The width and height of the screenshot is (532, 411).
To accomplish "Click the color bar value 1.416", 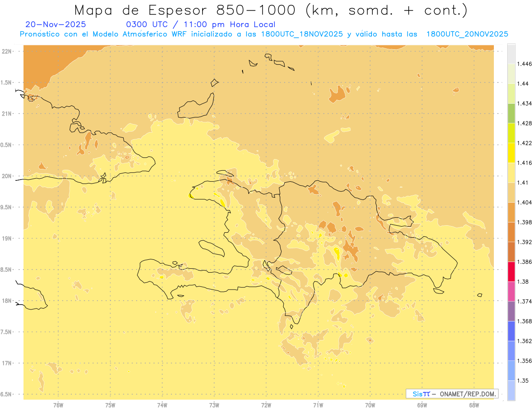I will [525, 163].
